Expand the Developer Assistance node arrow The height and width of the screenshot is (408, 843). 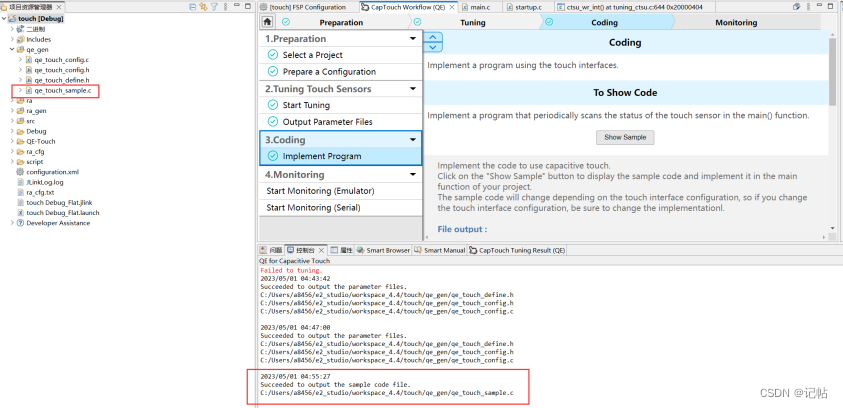click(12, 223)
